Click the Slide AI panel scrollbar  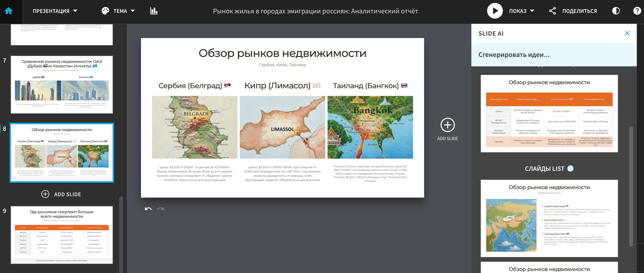click(631, 187)
